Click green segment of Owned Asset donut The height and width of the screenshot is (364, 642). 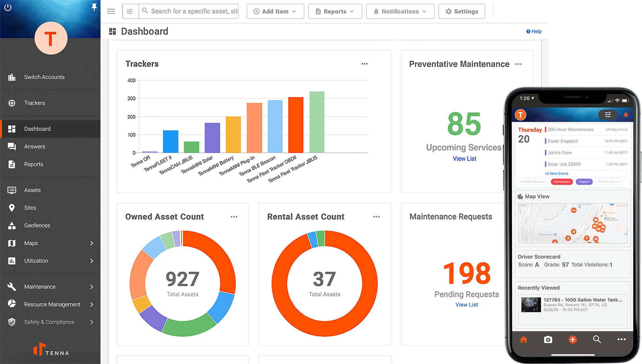tap(189, 325)
